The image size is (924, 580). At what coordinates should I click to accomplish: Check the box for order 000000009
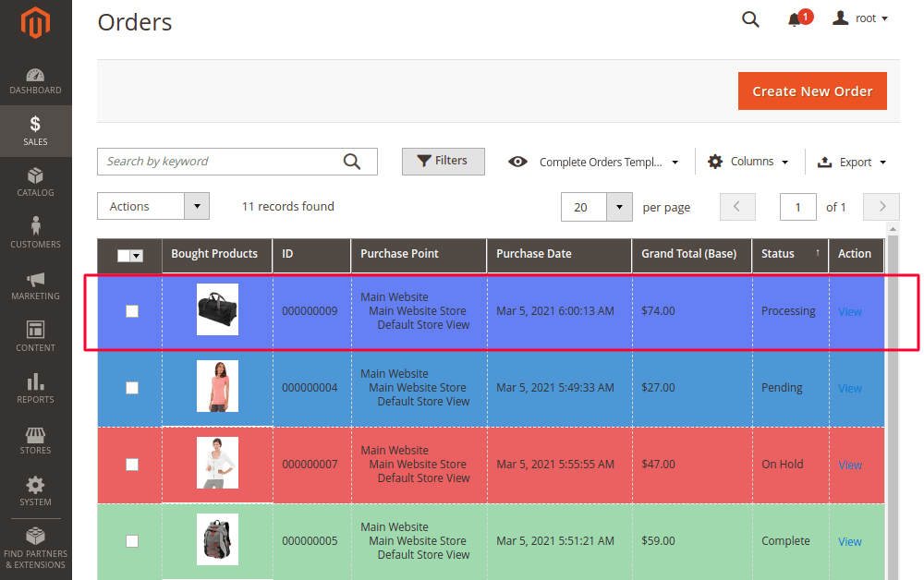[x=132, y=311]
